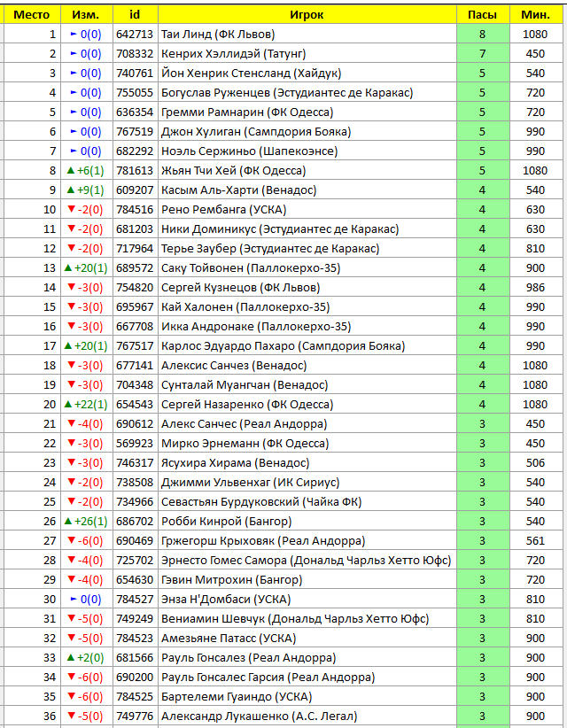Click place number 36 cell
Screen dimensions: 567x728
pos(33,716)
